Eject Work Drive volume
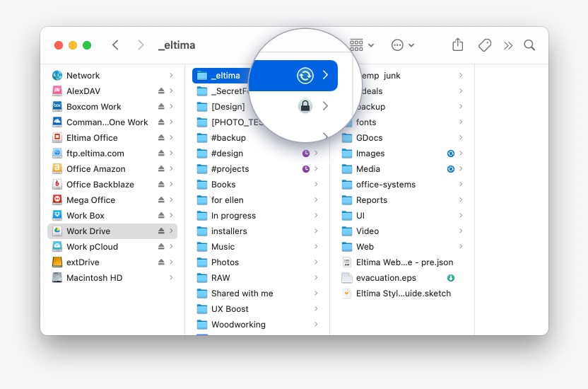Viewport: 588px width, 389px height. click(x=161, y=231)
